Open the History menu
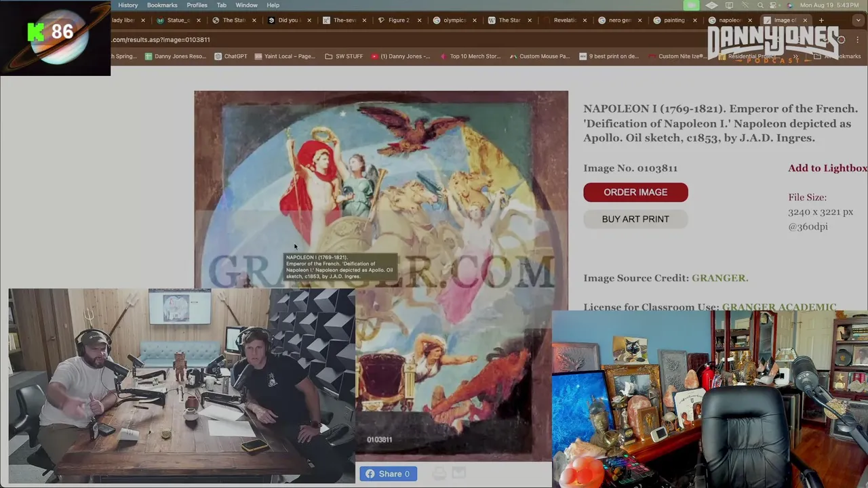Screen dimensions: 868x488 (127, 5)
